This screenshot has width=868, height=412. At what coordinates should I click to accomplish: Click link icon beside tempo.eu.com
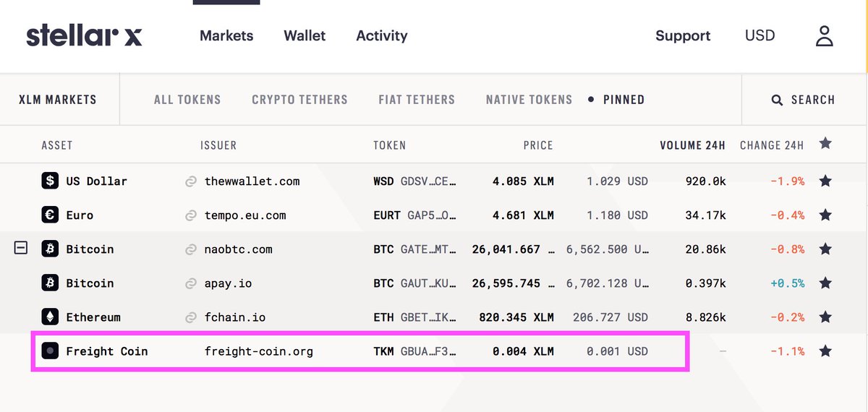[191, 215]
